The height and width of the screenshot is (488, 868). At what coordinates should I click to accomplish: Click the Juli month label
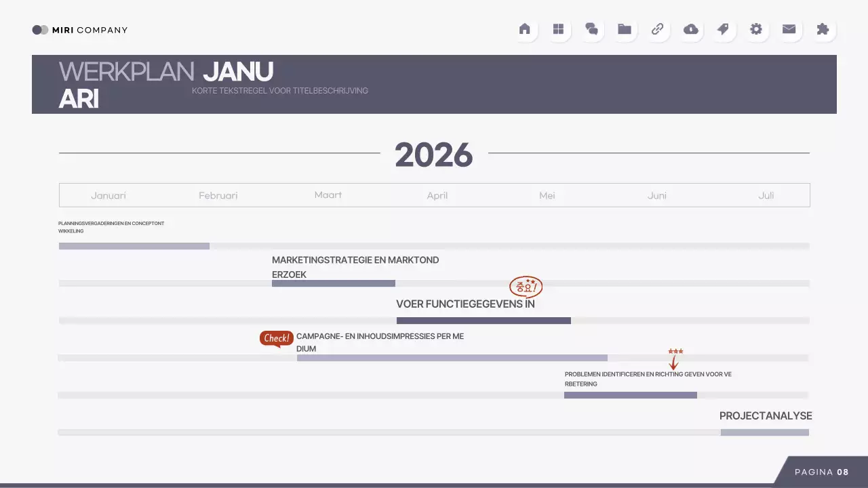tap(766, 195)
